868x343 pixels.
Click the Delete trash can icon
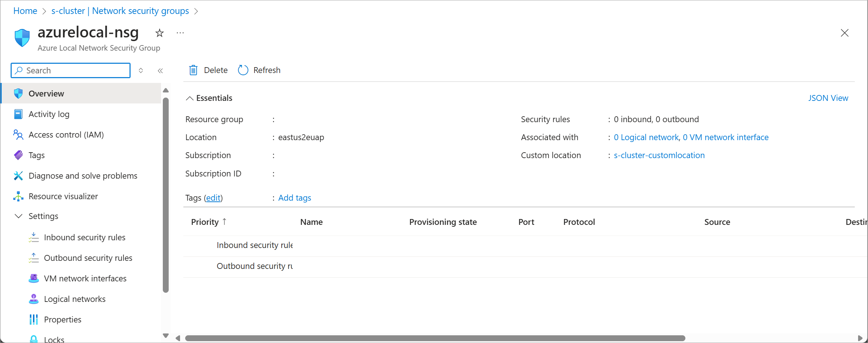pyautogui.click(x=193, y=70)
